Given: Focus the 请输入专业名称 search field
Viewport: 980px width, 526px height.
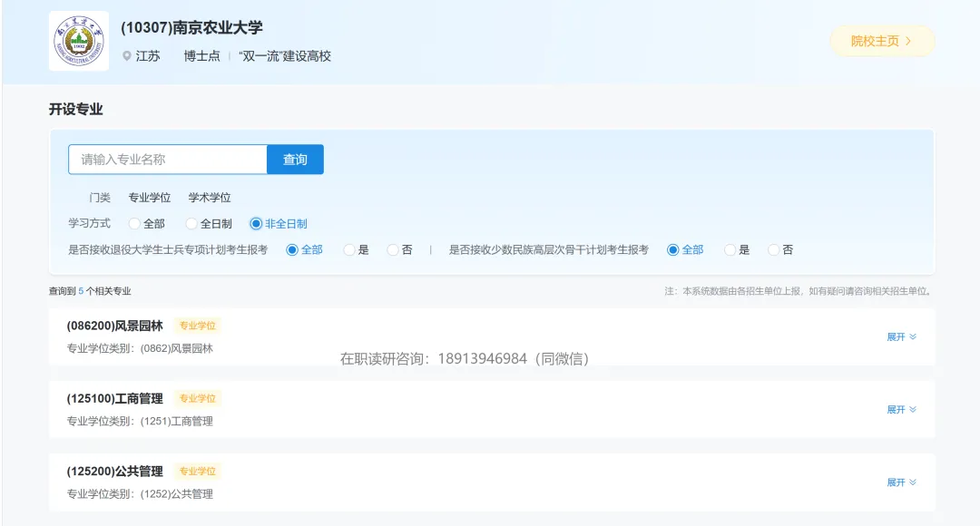Looking at the screenshot, I should [168, 160].
